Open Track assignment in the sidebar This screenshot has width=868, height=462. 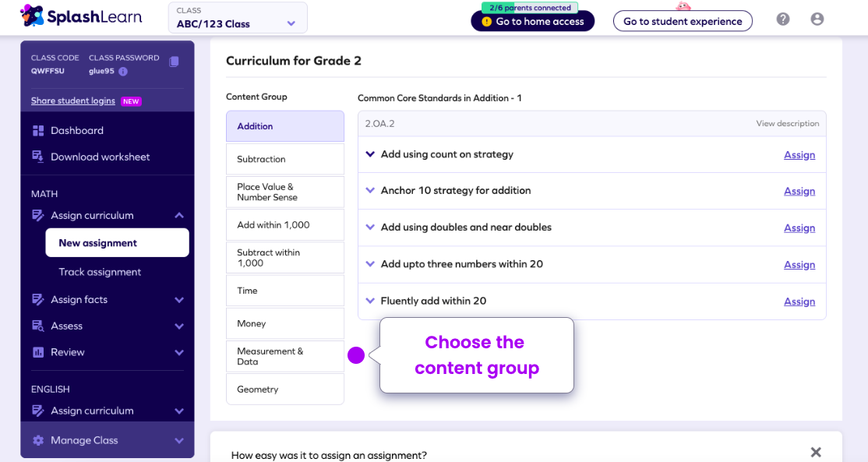tap(100, 272)
